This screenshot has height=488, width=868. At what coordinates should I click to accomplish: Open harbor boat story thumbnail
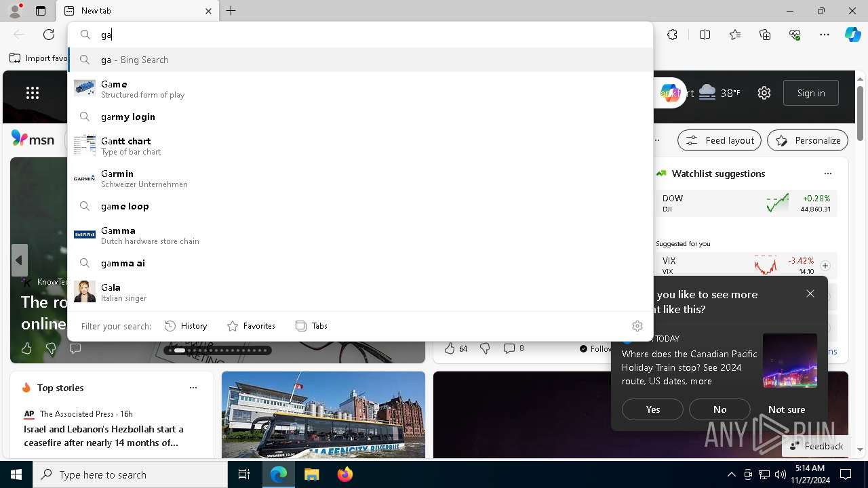tap(323, 415)
